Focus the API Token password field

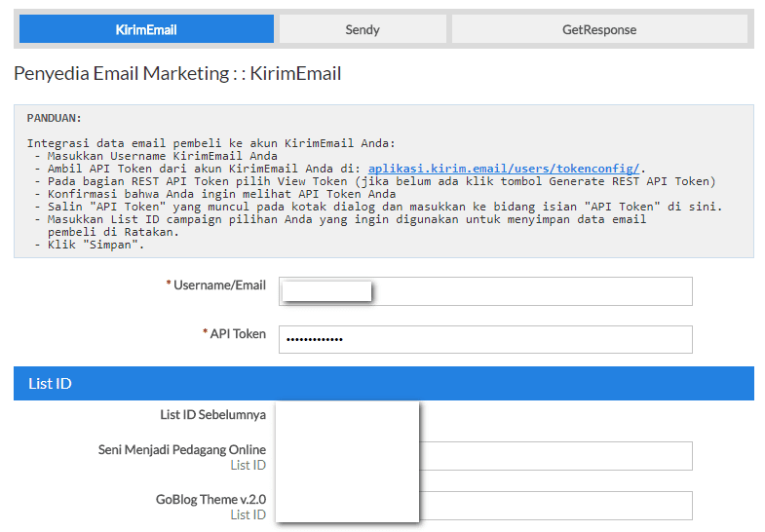pyautogui.click(x=485, y=339)
